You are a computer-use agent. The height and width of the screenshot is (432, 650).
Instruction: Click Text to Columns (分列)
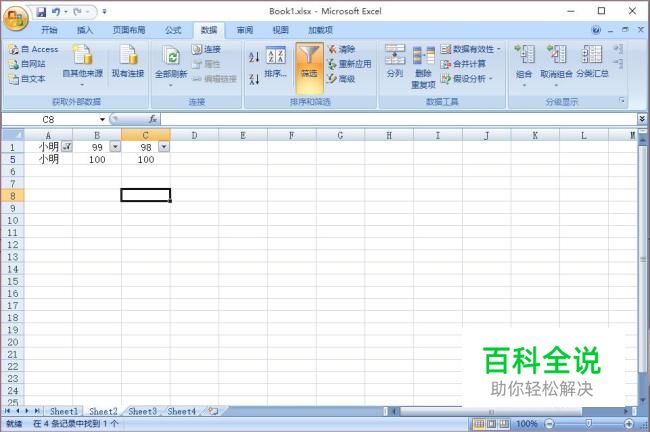(395, 61)
